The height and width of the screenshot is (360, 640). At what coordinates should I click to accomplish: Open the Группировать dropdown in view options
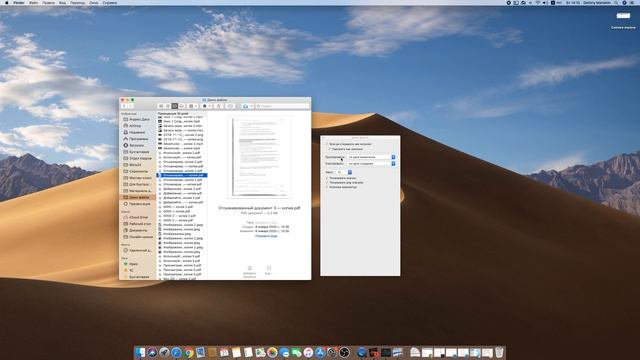tap(371, 157)
